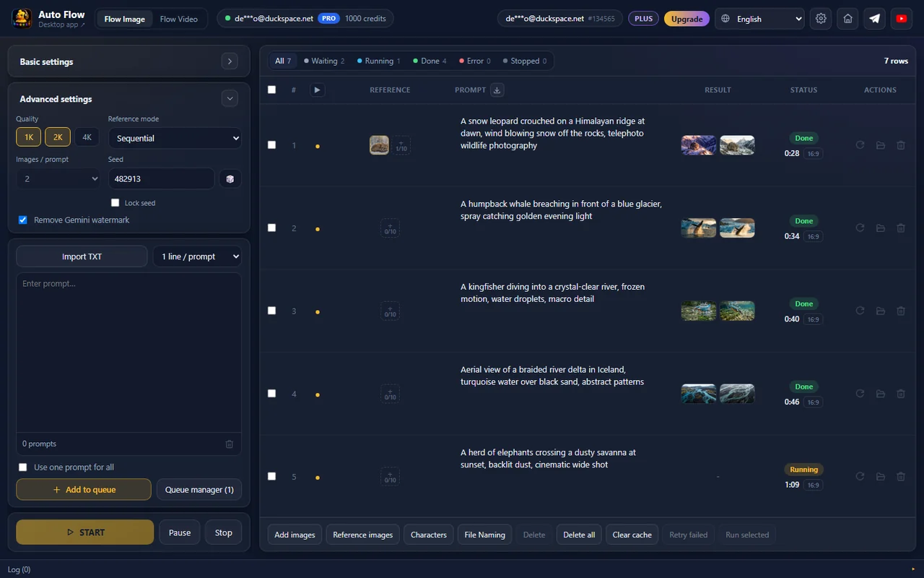The width and height of the screenshot is (924, 578).
Task: Open the Telegram paper-plane icon
Action: pyautogui.click(x=875, y=19)
